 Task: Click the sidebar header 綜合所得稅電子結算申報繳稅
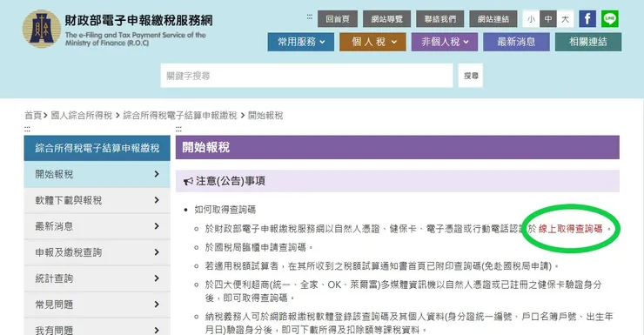[x=97, y=148]
